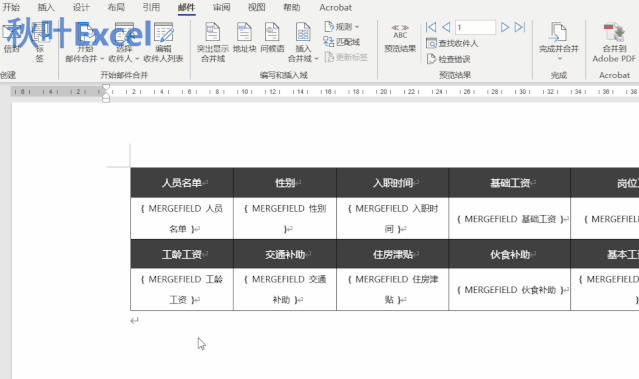Viewport: 639px width, 379px height.
Task: Expand Finish & Merge (完成并合并) menu
Action: pos(559,42)
